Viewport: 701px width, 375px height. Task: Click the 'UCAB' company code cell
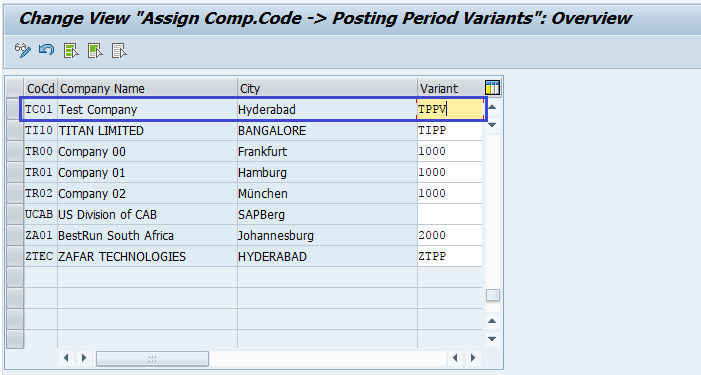(x=41, y=215)
